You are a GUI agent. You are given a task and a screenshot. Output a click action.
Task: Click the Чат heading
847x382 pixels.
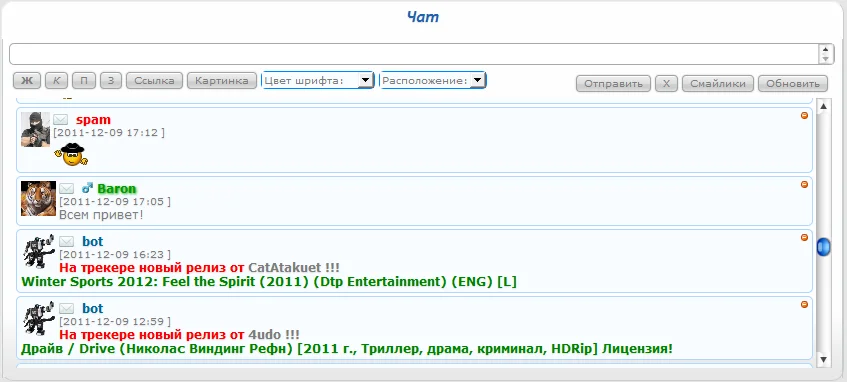click(x=423, y=17)
